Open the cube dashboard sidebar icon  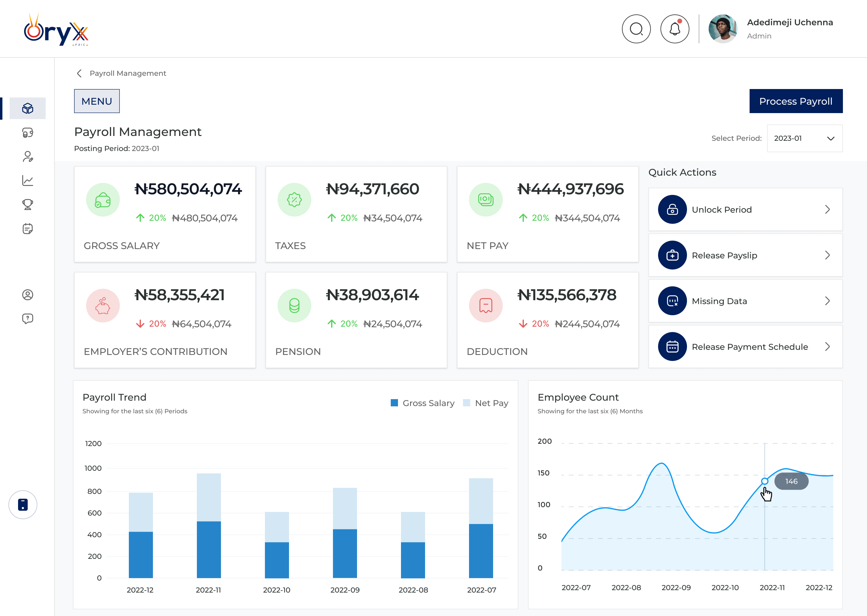[x=28, y=109]
